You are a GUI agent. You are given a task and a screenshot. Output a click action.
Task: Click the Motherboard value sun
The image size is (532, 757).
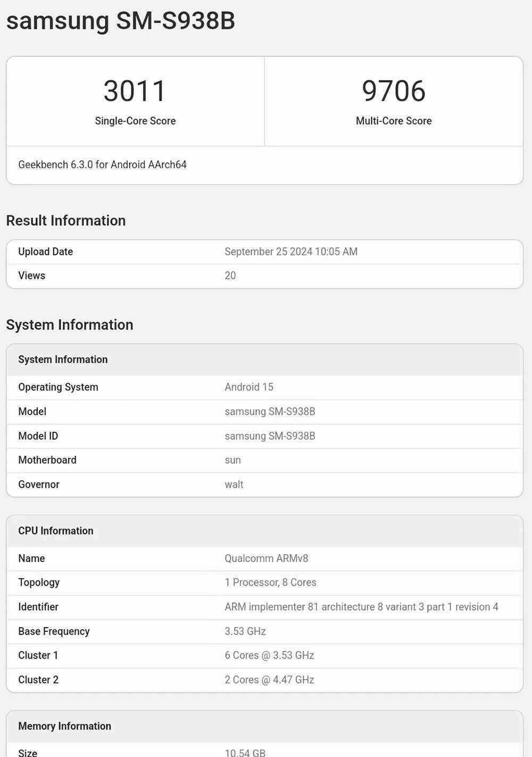pyautogui.click(x=232, y=460)
